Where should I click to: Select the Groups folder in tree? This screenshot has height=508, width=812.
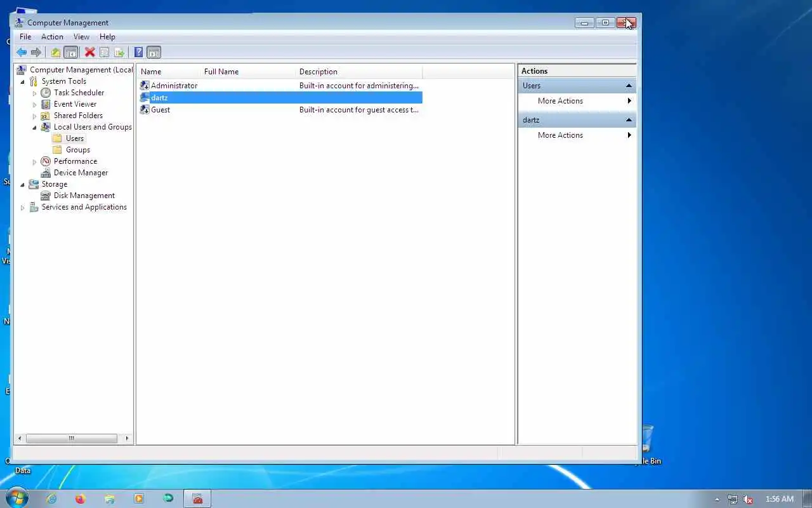pyautogui.click(x=78, y=150)
